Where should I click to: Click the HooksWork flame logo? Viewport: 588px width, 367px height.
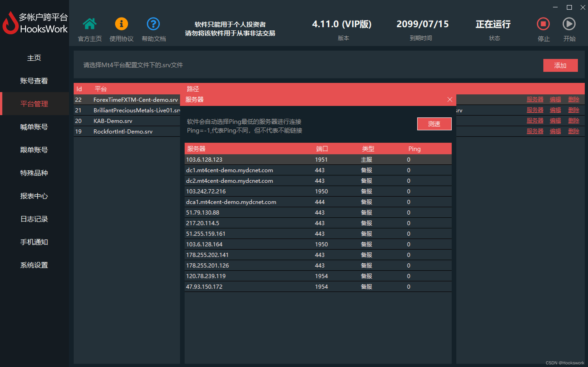click(x=10, y=23)
